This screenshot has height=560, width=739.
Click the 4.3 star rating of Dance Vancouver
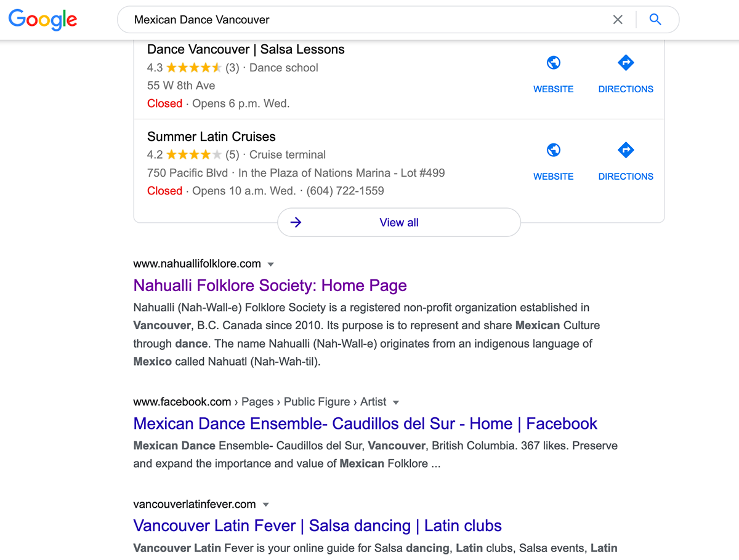point(193,68)
